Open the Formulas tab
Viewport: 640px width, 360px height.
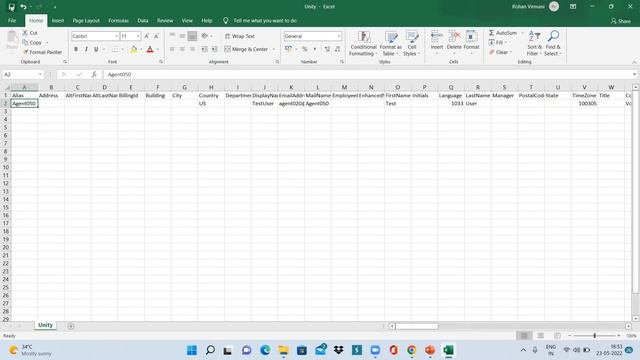point(118,20)
